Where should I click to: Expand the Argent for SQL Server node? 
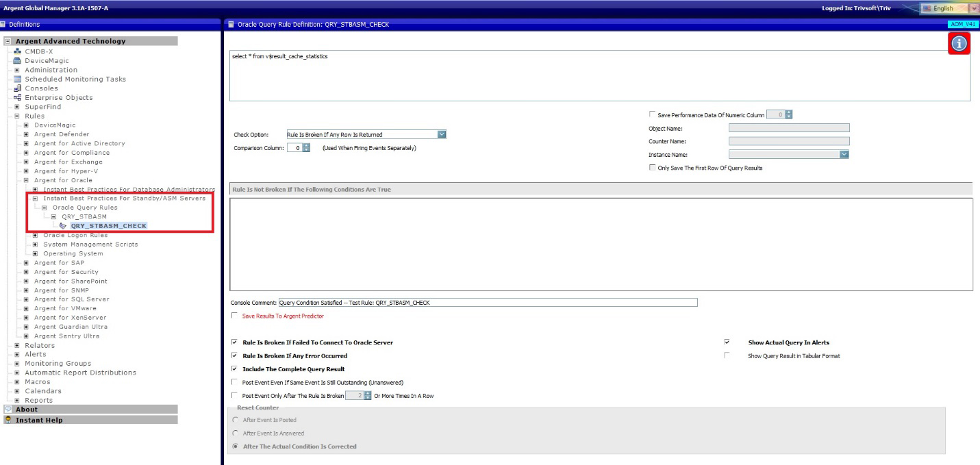(x=27, y=299)
